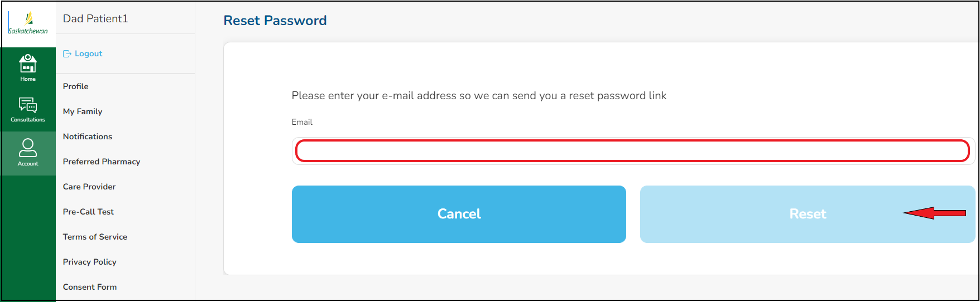Open Notifications settings
Image resolution: width=980 pixels, height=302 pixels.
coord(88,137)
